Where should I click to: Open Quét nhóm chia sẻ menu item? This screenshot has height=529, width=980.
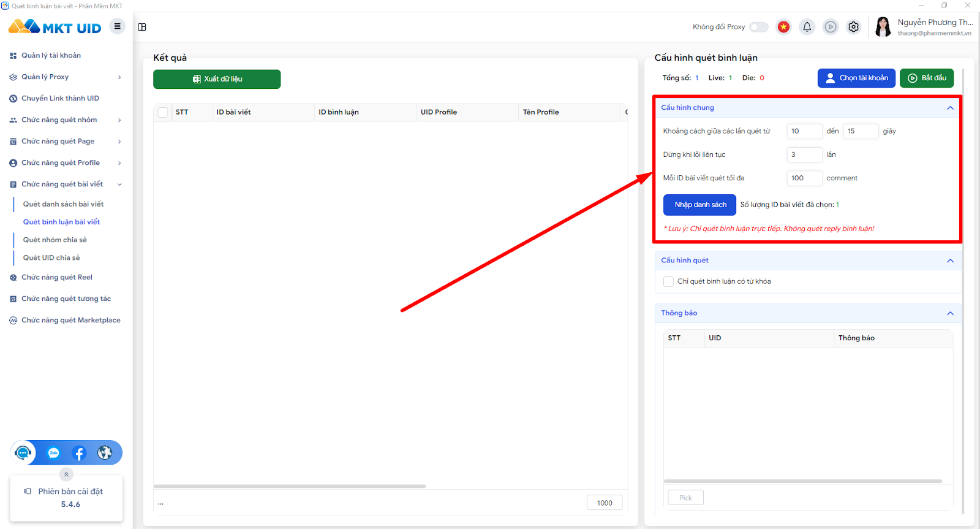55,240
